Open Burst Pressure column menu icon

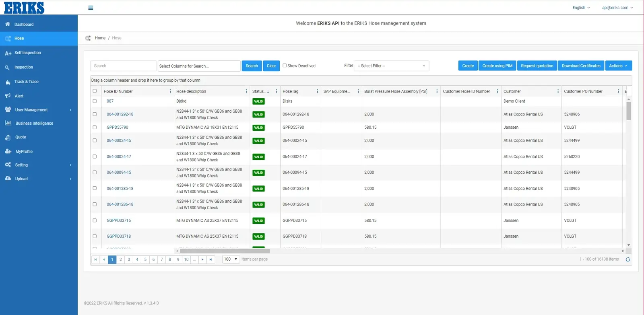437,91
